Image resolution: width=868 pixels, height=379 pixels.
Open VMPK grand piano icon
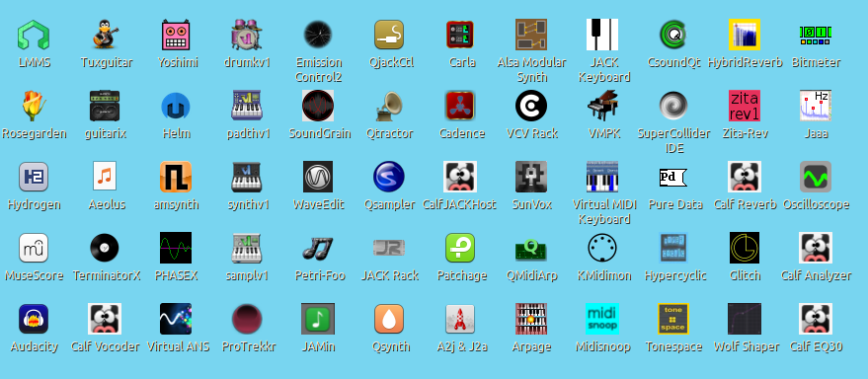pos(602,106)
